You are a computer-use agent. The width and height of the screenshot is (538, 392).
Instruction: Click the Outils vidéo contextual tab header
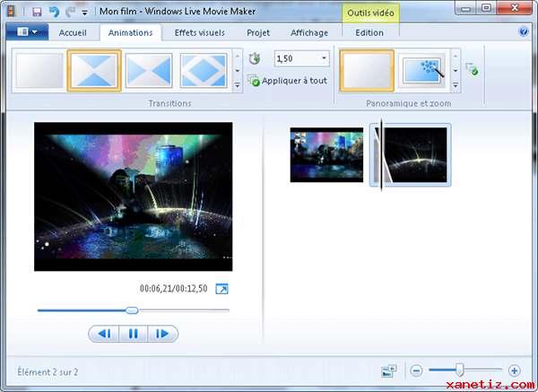point(370,13)
